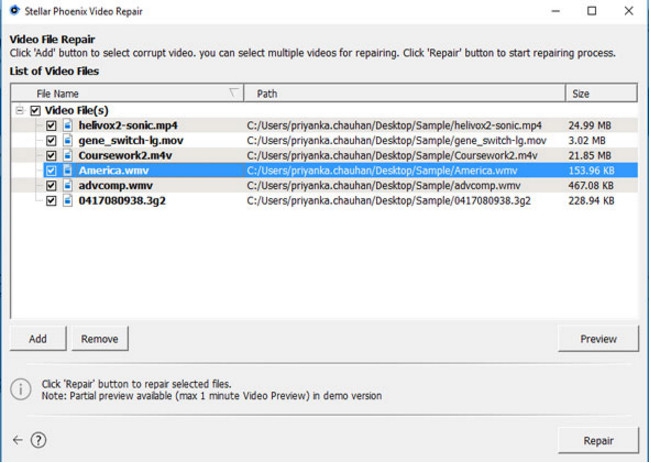This screenshot has width=651, height=463.
Task: Click the file icon beside helivox2-sonic.mp4
Action: [x=68, y=125]
